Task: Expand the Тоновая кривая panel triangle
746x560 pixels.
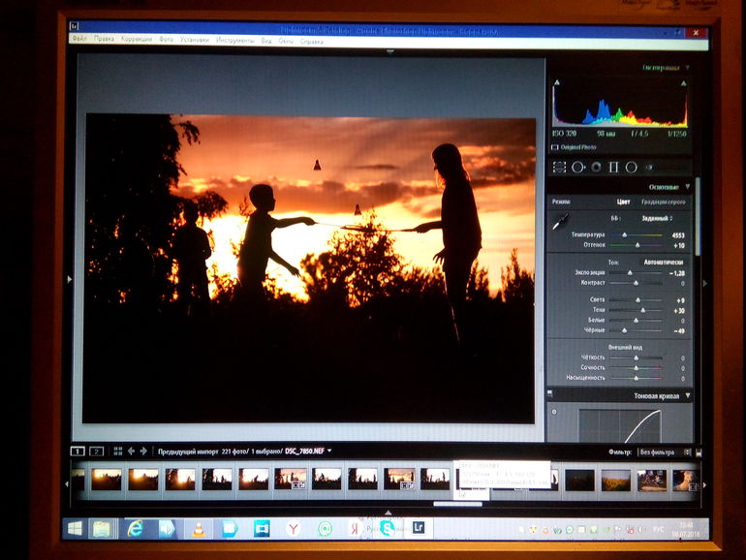Action: [x=688, y=395]
